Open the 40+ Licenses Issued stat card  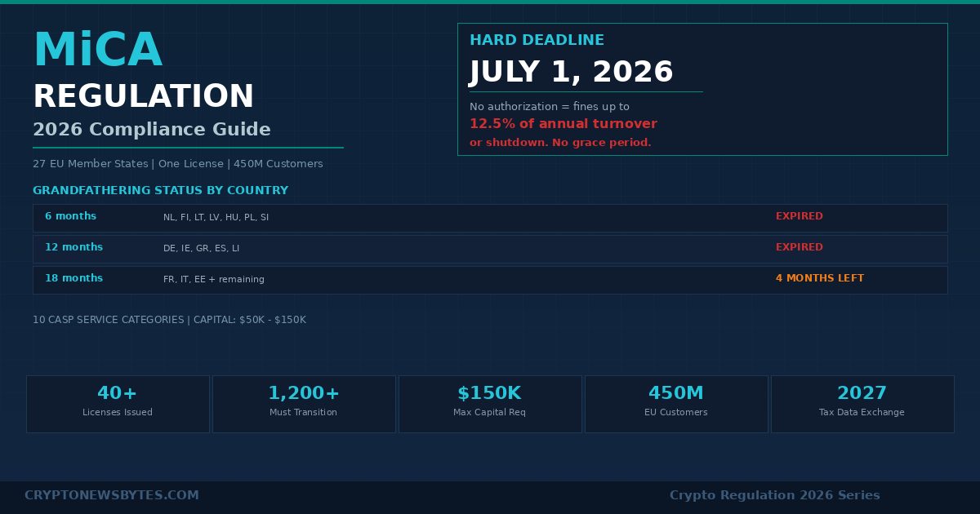click(118, 402)
